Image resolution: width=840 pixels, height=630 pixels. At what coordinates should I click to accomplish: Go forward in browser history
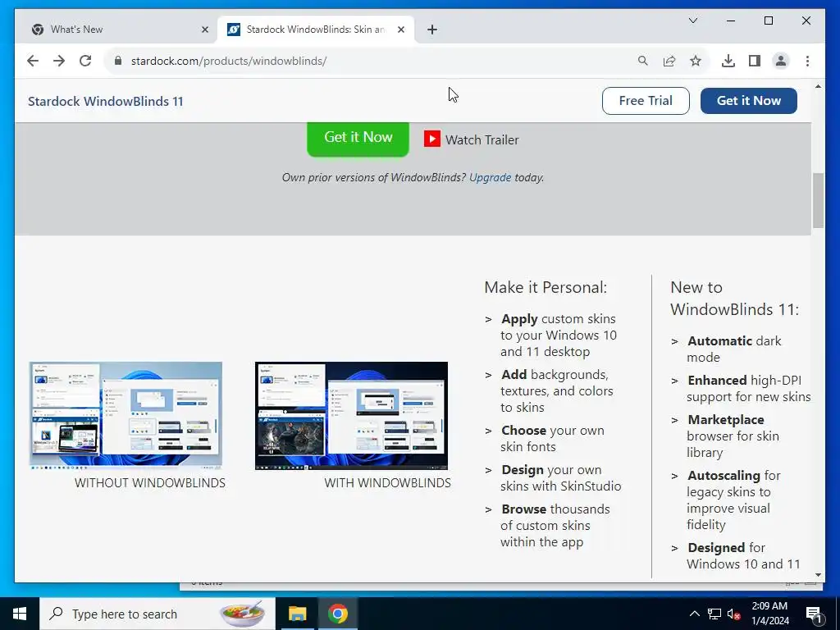tap(59, 61)
